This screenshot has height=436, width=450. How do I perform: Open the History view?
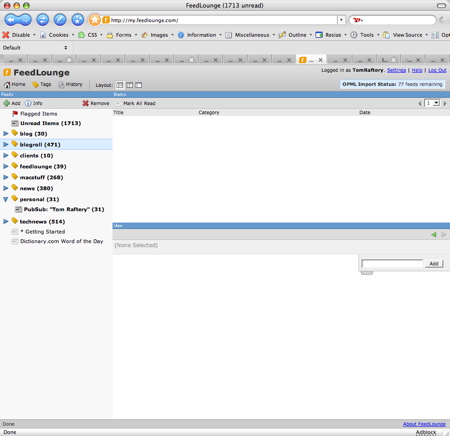[70, 85]
